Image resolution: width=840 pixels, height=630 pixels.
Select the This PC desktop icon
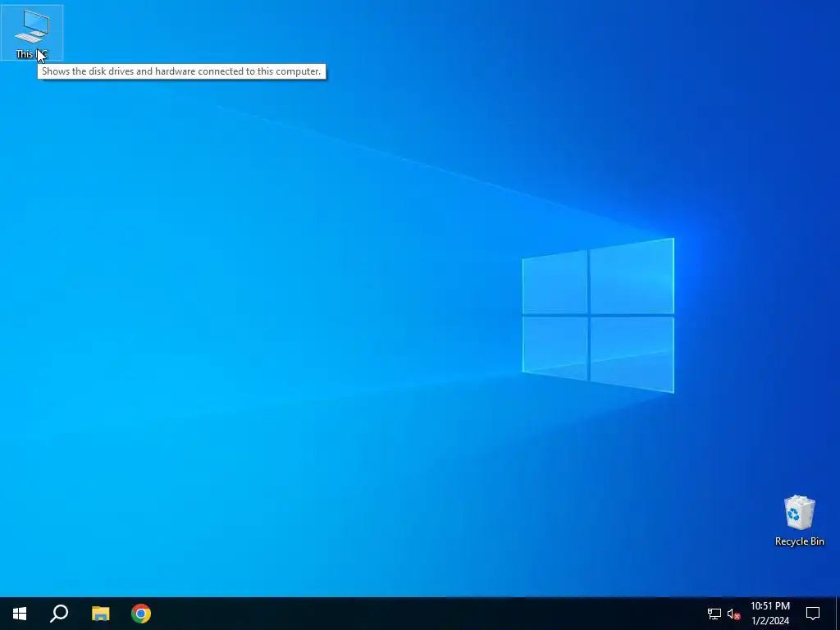point(32,33)
